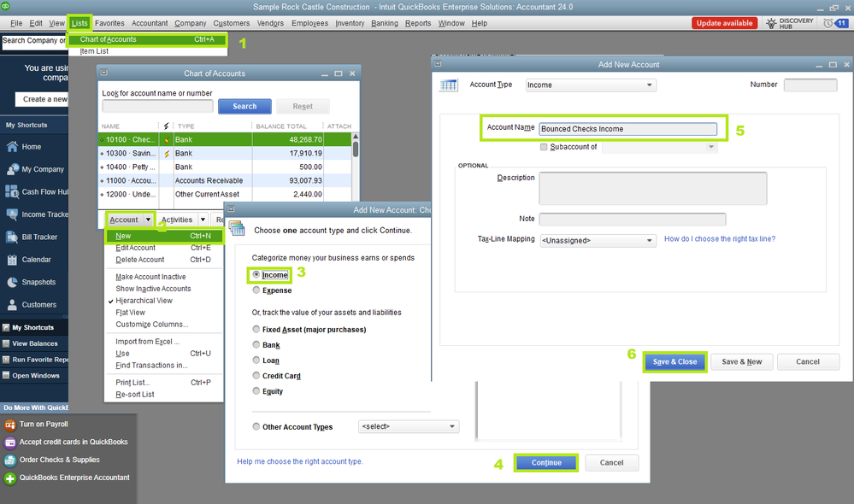
Task: Click the online banking lightning column icon
Action: tap(167, 126)
